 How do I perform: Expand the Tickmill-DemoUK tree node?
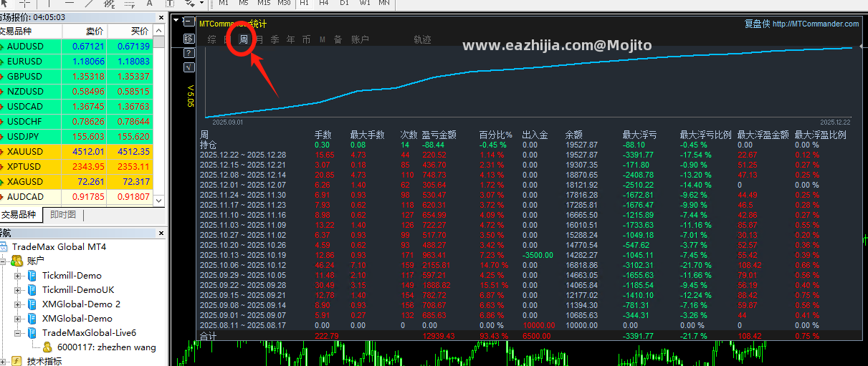(x=18, y=289)
